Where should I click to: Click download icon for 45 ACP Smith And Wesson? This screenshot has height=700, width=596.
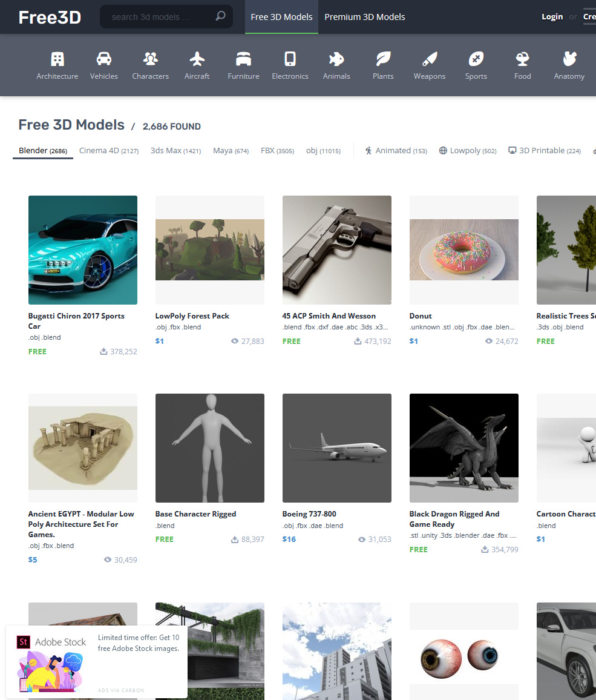pyautogui.click(x=358, y=341)
